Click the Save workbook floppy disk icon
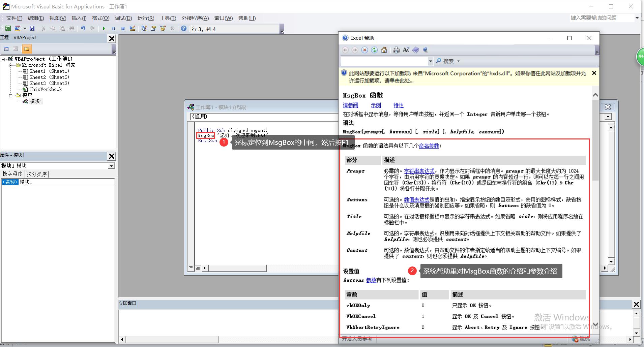The height and width of the screenshot is (347, 644). tap(32, 29)
